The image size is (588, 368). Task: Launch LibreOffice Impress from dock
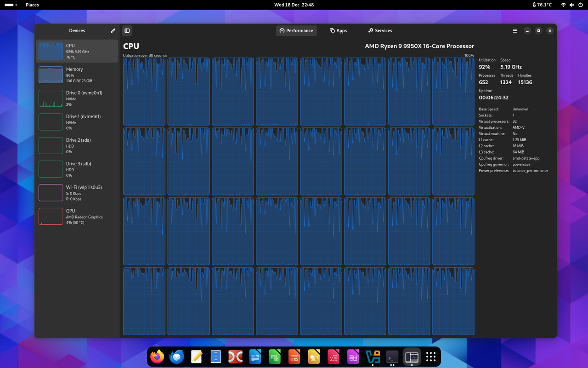(x=294, y=356)
